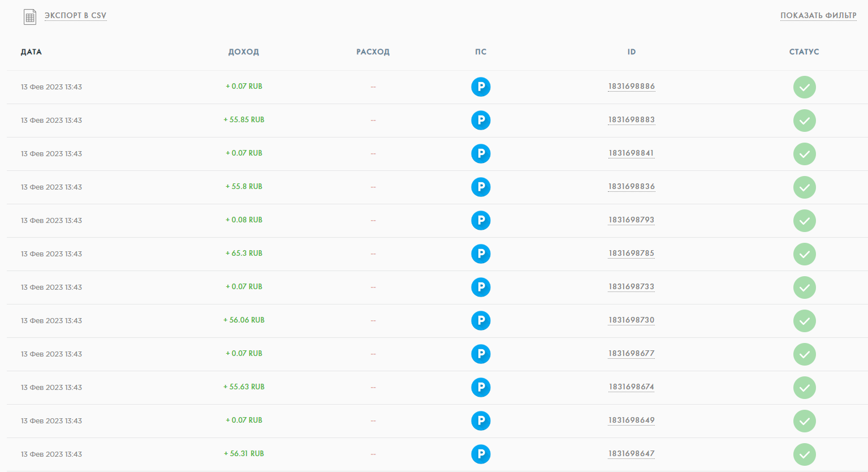Click the ID column header
This screenshot has height=472, width=868.
tap(632, 52)
